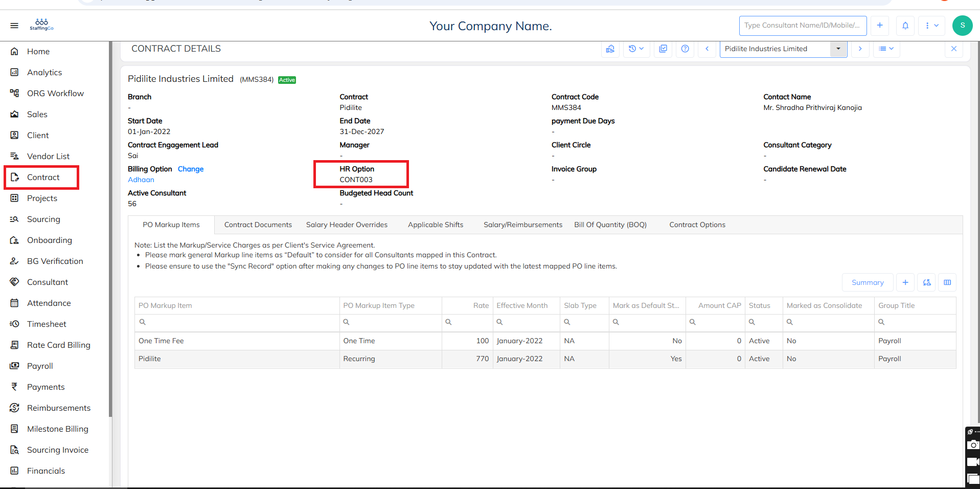This screenshot has width=980, height=489.
Task: Open Rate Card Billing
Action: pyautogui.click(x=58, y=345)
